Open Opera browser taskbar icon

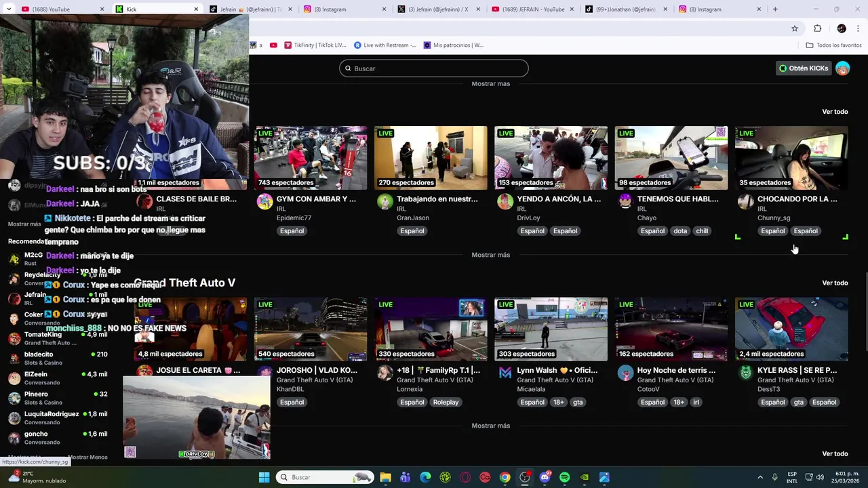click(x=465, y=477)
